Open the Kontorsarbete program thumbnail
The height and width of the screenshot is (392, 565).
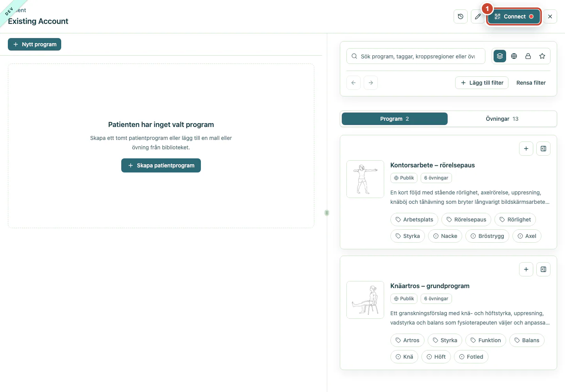365,179
